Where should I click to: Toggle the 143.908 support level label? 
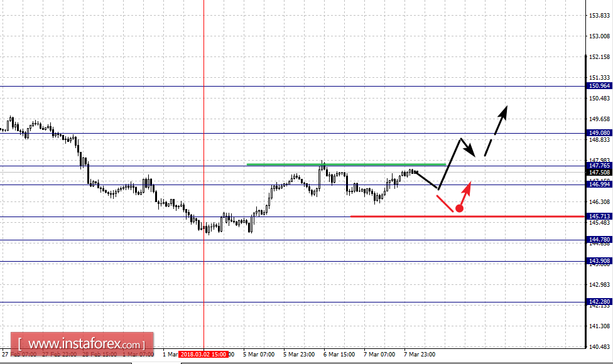597,261
